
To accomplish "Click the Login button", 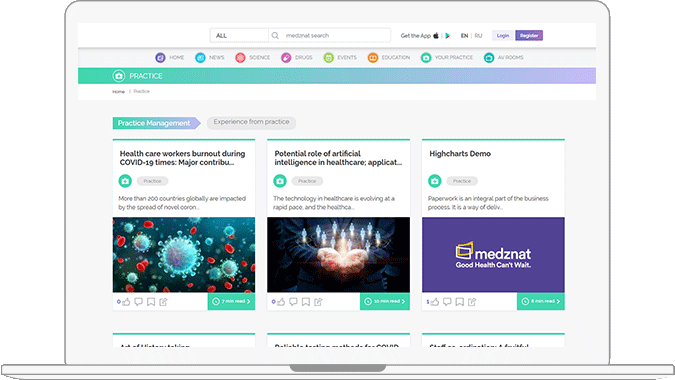I will click(503, 35).
